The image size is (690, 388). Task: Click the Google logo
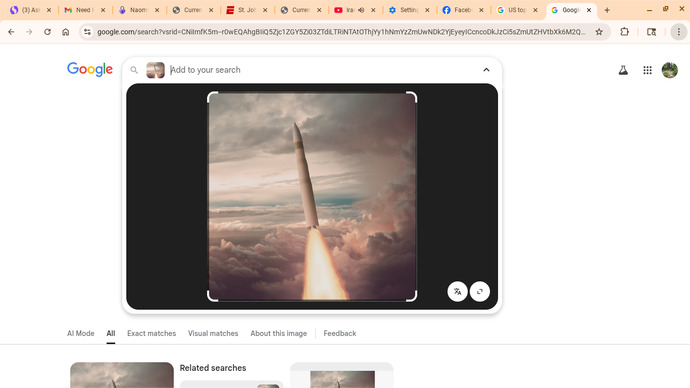90,69
